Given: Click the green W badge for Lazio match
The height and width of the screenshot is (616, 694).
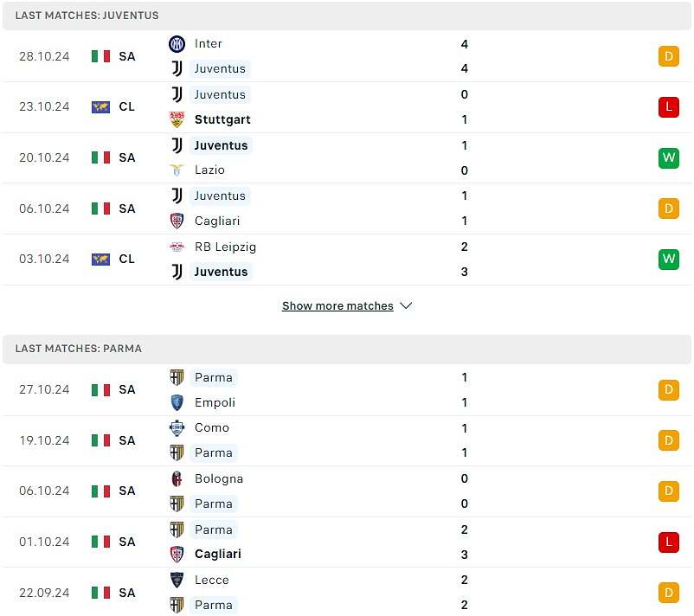Looking at the screenshot, I should [x=668, y=158].
